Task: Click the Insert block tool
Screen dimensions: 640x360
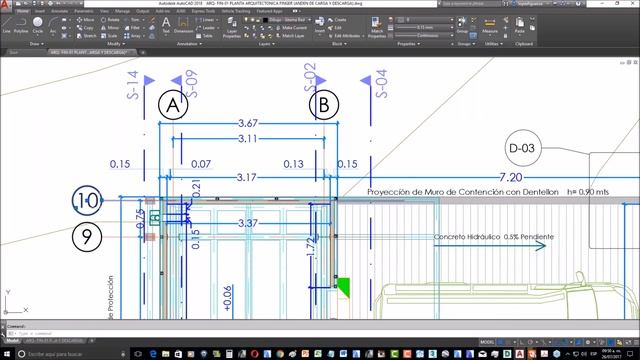Action: tap(320, 25)
